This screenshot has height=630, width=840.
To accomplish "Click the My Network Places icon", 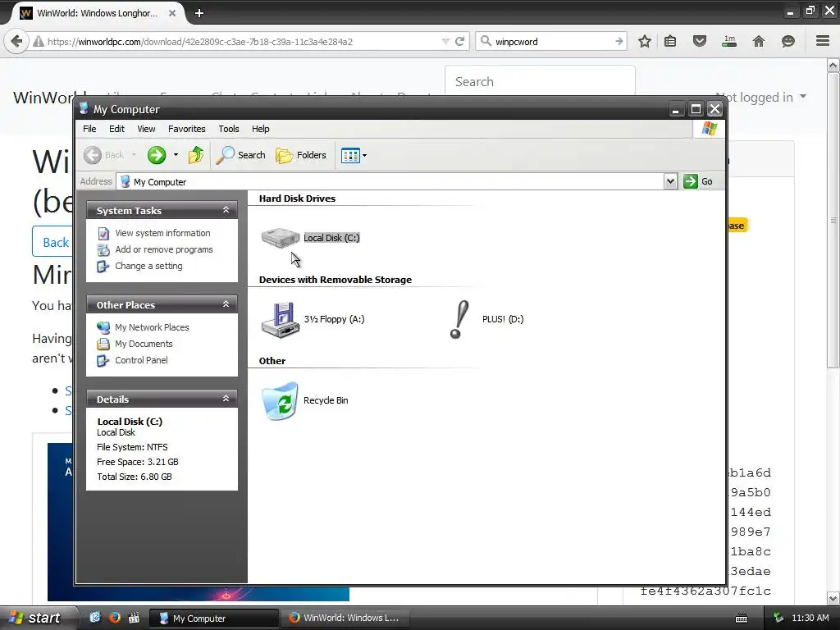I will (x=103, y=327).
